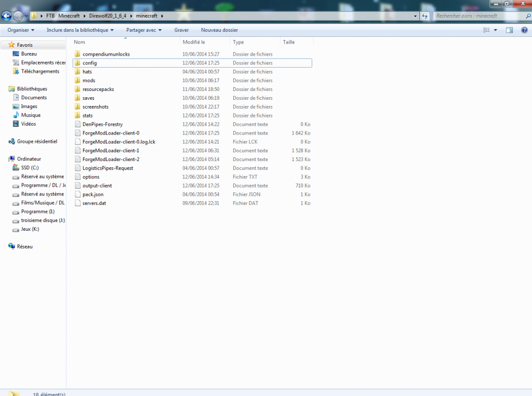
Task: Create a Nouveau dossier
Action: [x=220, y=30]
